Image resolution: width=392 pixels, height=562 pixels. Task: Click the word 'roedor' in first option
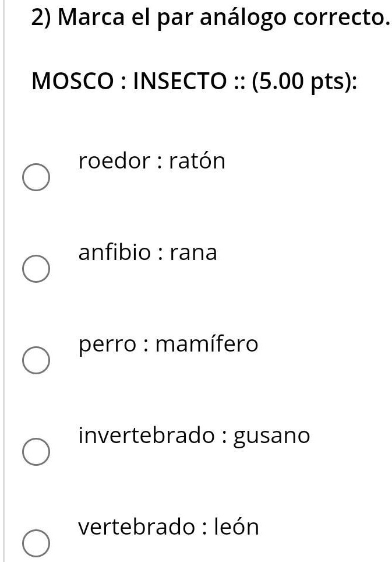coord(114,161)
